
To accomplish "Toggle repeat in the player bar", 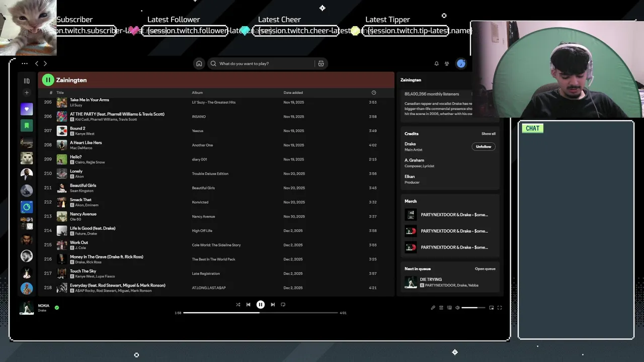I will point(283,304).
